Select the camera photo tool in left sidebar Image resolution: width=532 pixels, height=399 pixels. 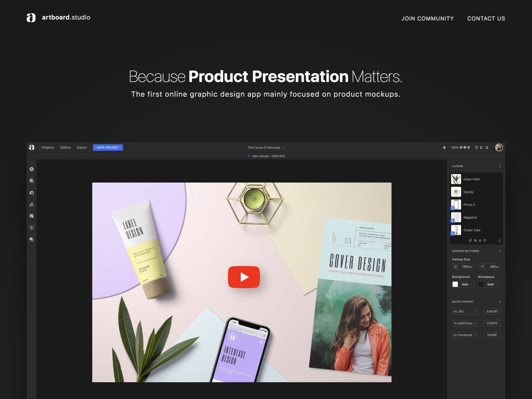point(31,192)
